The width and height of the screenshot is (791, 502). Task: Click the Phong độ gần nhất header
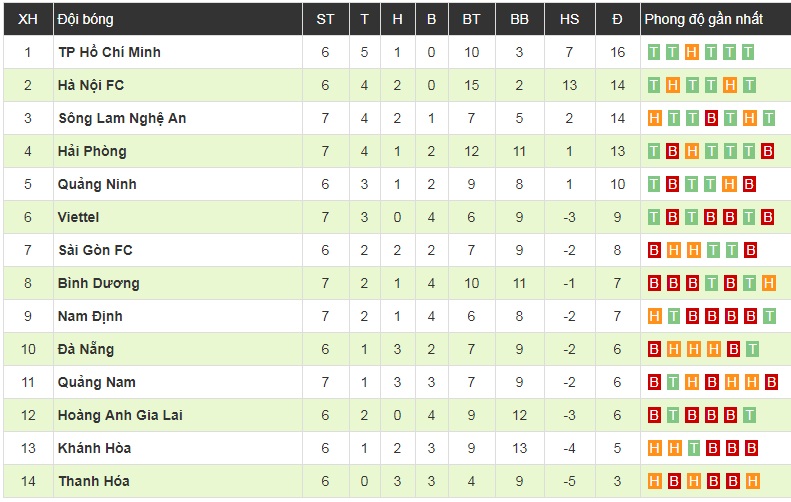click(703, 19)
